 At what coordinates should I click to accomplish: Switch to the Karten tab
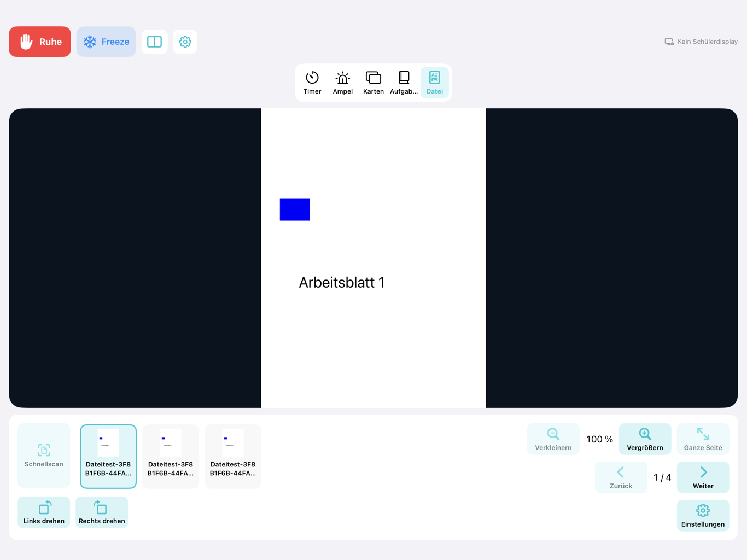click(373, 83)
